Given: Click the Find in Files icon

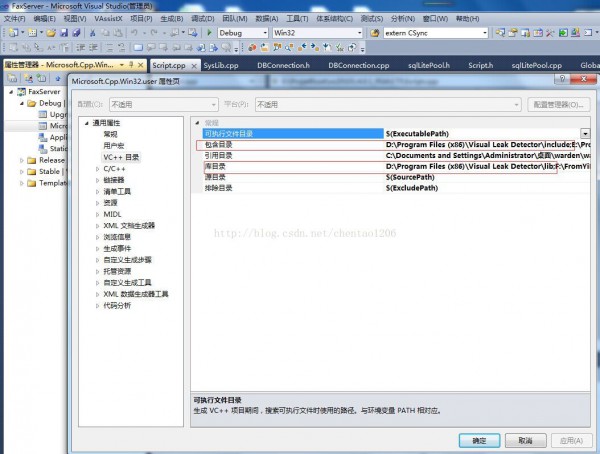Looking at the screenshot, I should click(x=375, y=33).
